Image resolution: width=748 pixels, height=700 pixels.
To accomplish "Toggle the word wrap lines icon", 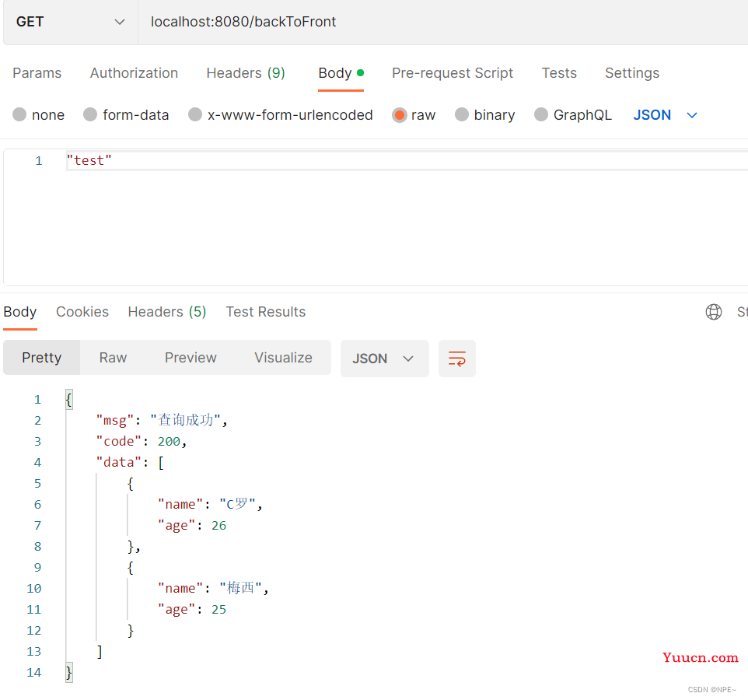I will point(456,359).
